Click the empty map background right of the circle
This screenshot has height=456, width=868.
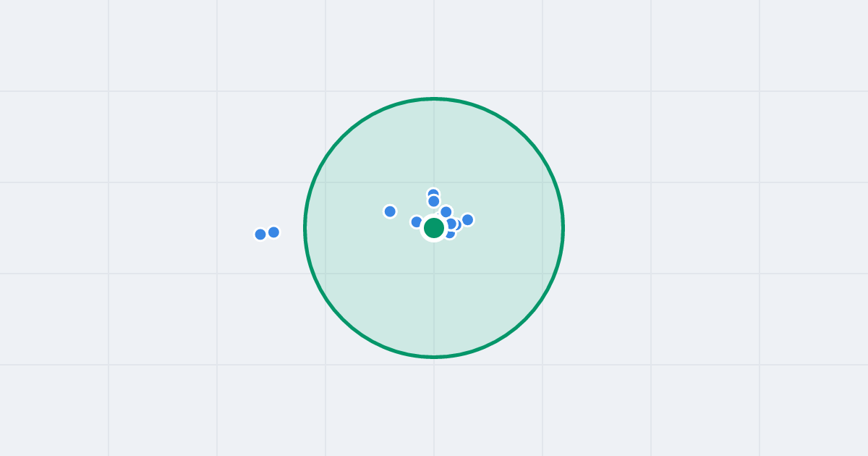687,228
